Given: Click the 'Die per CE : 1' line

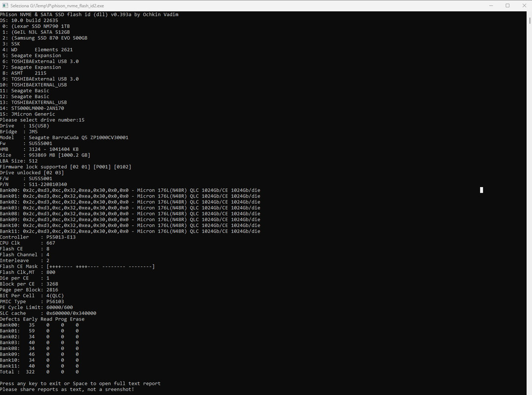Looking at the screenshot, I should (x=24, y=277).
